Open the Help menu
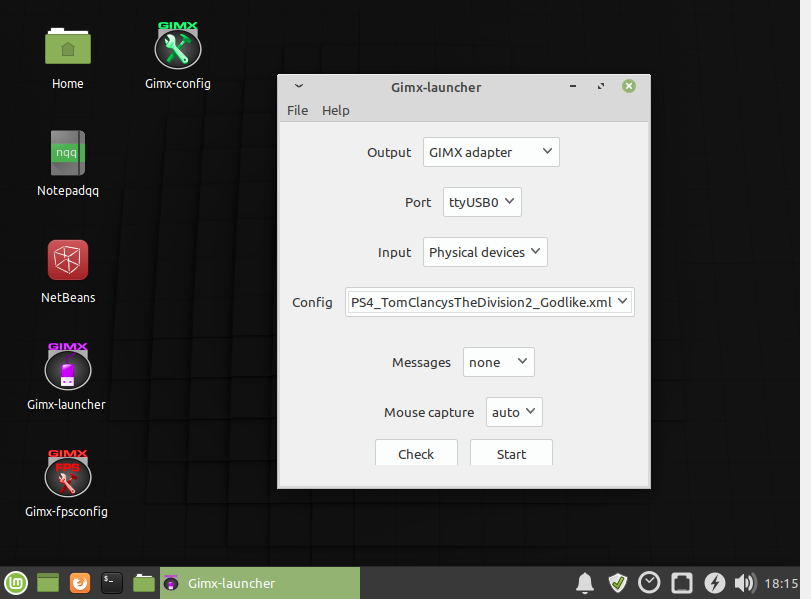 pyautogui.click(x=336, y=110)
